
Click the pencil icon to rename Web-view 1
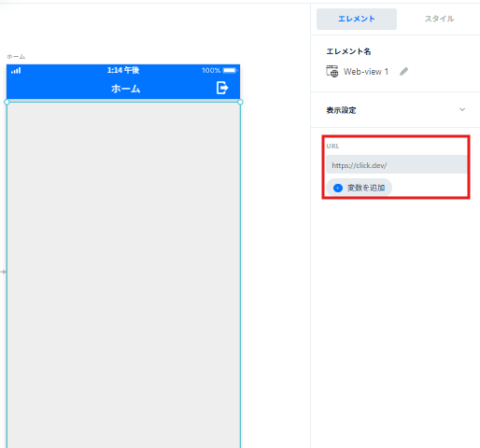coord(403,72)
